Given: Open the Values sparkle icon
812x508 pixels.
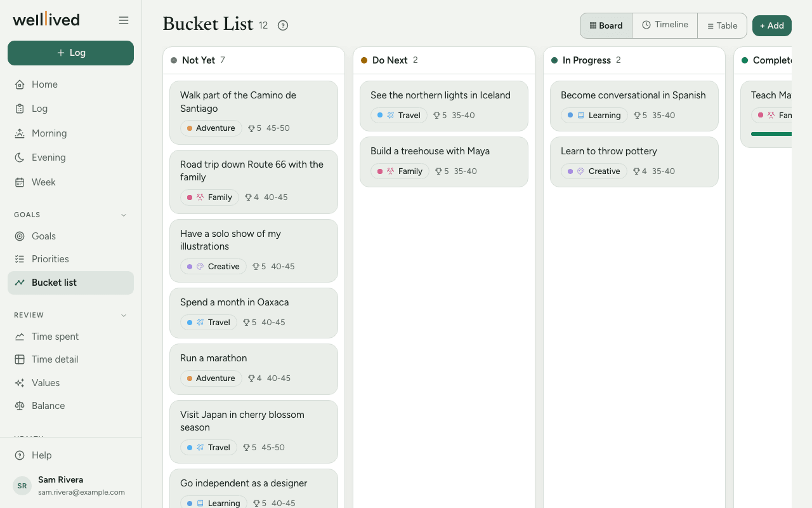Looking at the screenshot, I should [x=20, y=383].
